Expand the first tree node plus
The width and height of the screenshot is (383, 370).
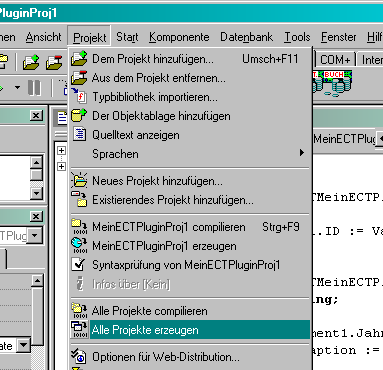(61, 151)
